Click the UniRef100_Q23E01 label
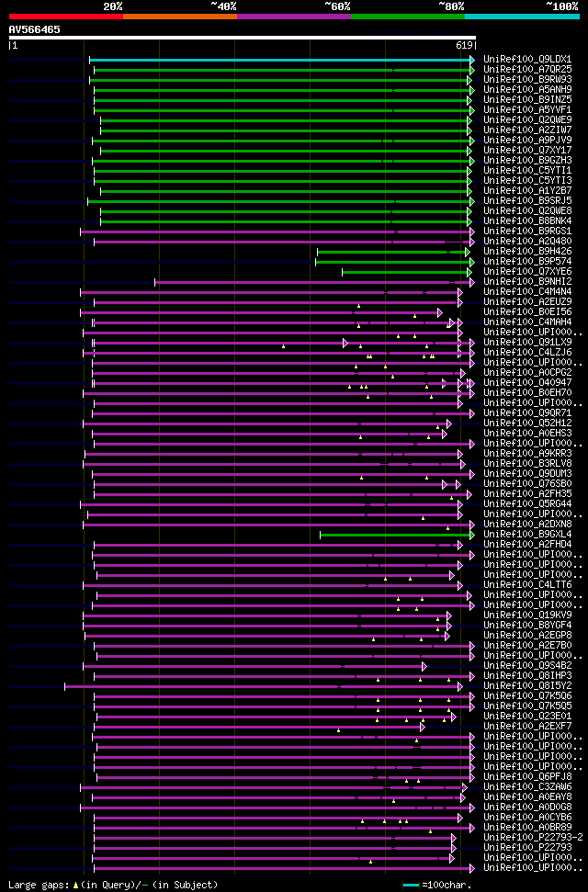This screenshot has width=588, height=892. click(527, 717)
